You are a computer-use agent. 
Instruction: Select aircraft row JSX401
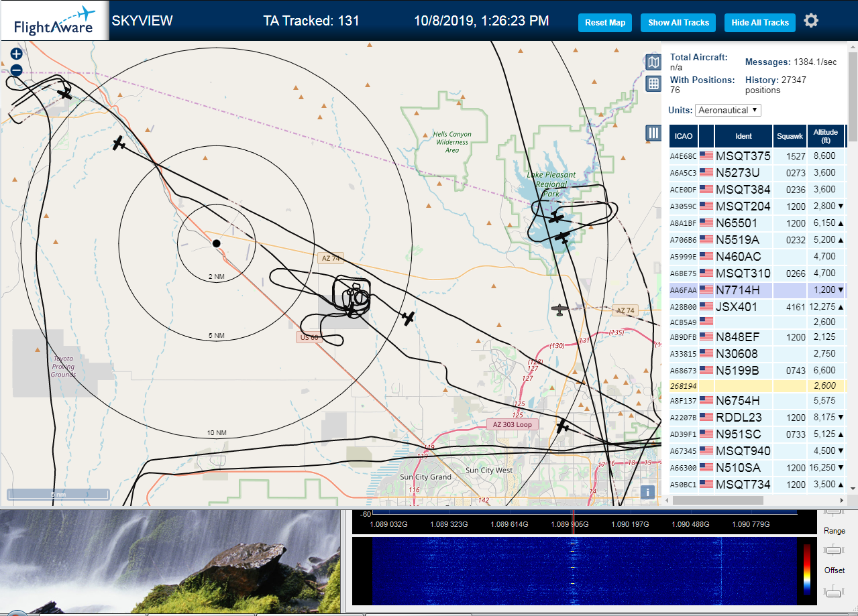click(757, 307)
